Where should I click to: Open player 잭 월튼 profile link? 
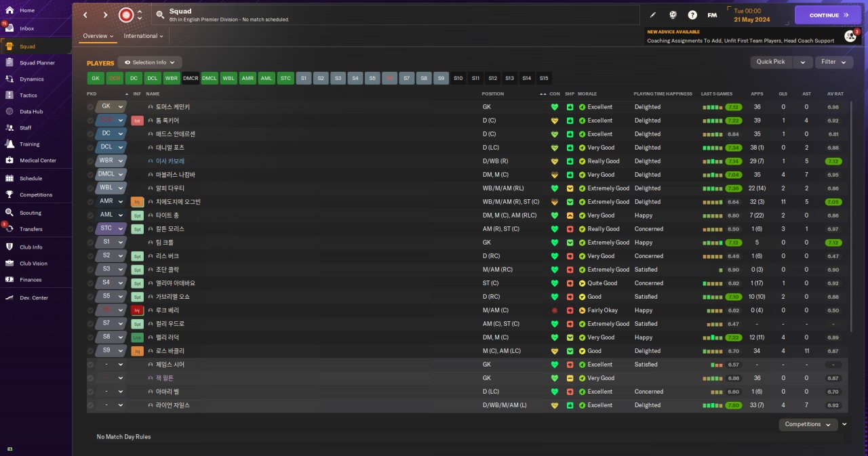tap(165, 378)
